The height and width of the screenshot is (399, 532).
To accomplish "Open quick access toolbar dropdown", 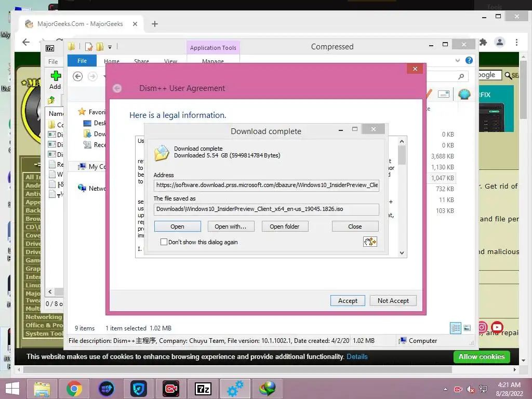I will [x=110, y=47].
